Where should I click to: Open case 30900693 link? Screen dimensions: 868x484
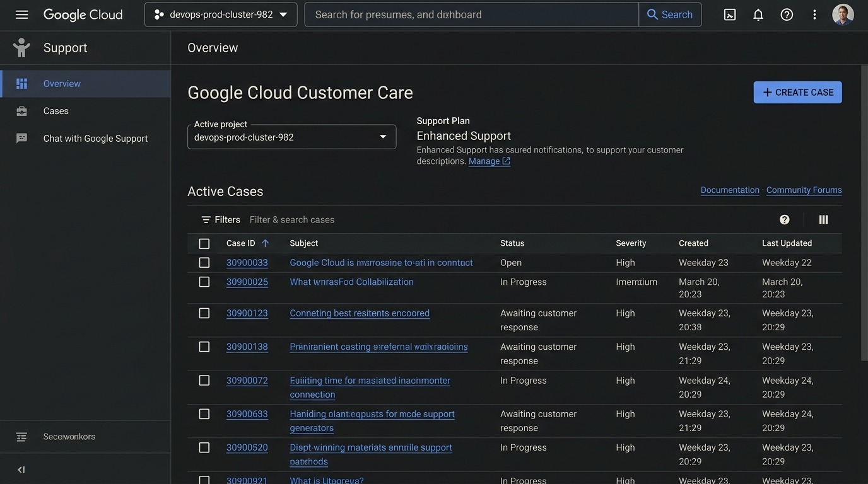247,414
